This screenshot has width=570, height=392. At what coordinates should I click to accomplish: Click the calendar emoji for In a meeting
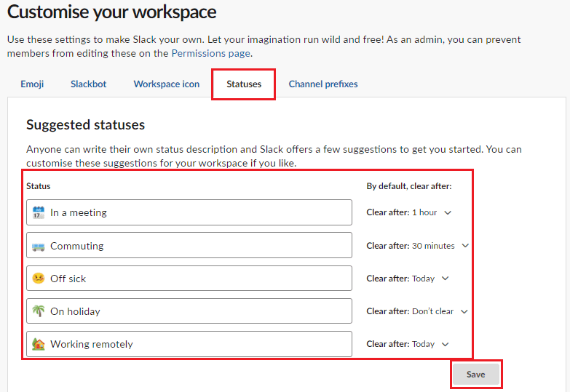tap(39, 213)
